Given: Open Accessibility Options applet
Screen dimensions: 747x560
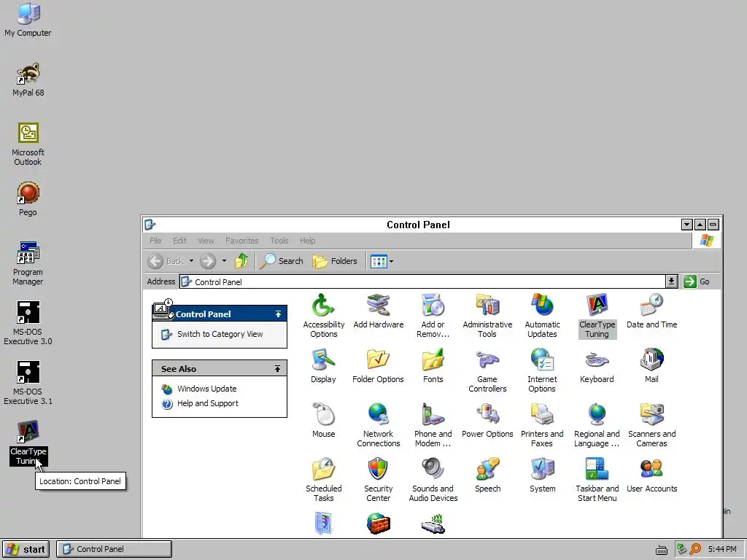Looking at the screenshot, I should tap(323, 315).
